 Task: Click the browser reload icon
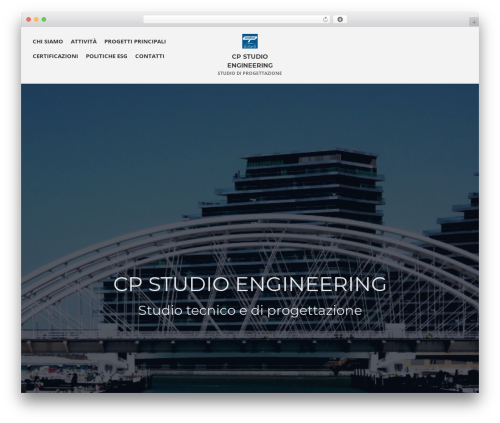click(325, 20)
